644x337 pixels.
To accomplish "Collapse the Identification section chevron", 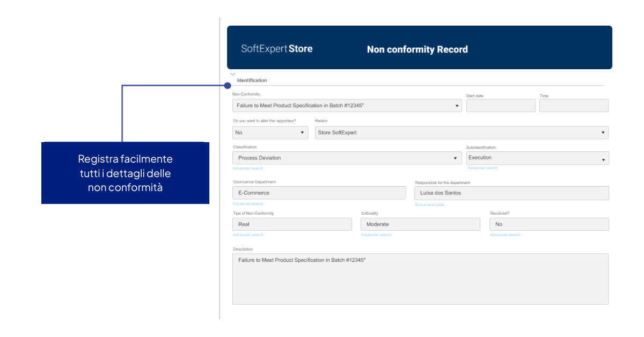I will coord(233,74).
